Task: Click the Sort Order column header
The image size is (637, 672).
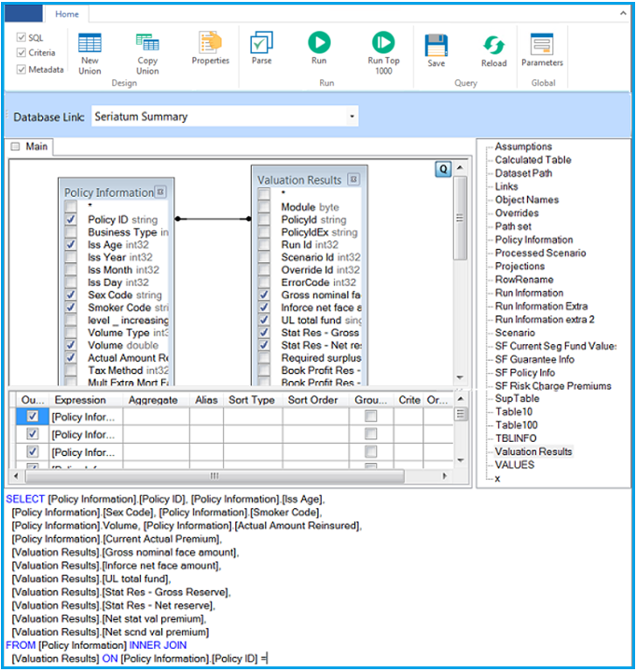Action: pos(312,400)
